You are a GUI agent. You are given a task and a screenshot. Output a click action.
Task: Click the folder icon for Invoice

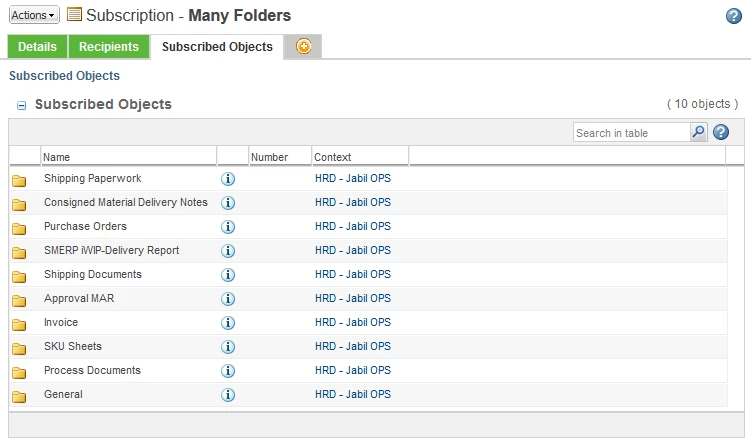[19, 324]
